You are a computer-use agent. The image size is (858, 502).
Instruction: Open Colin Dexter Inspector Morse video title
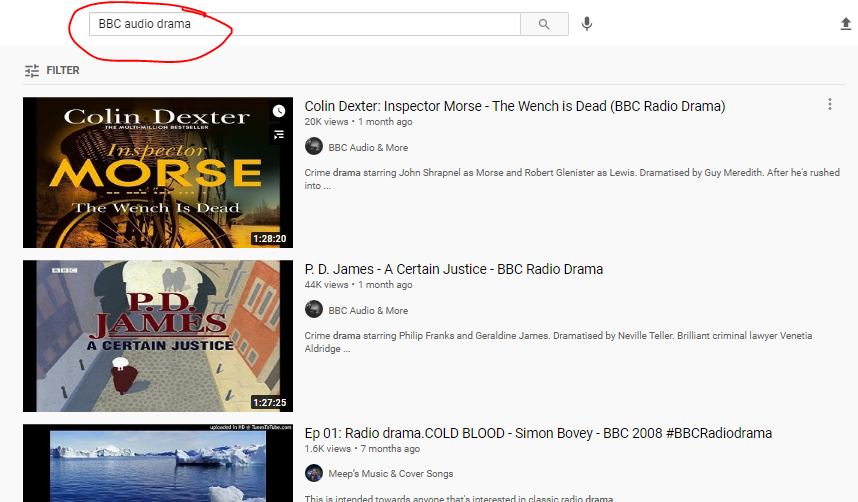click(515, 106)
